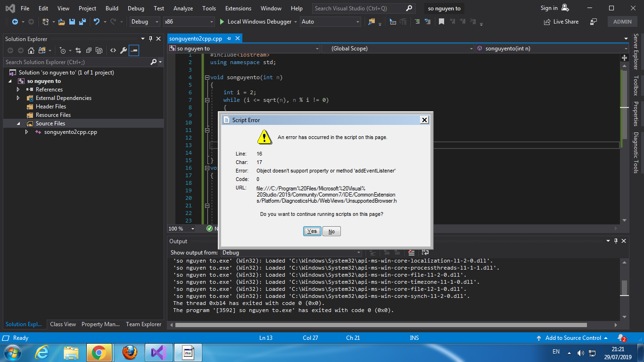
Task: Open the Send Feedback icon
Action: 594,22
